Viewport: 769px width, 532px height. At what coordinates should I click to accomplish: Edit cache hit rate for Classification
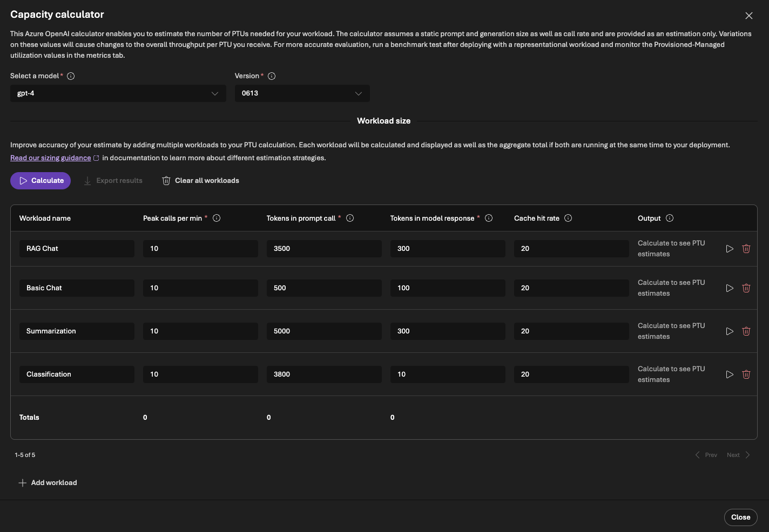571,374
